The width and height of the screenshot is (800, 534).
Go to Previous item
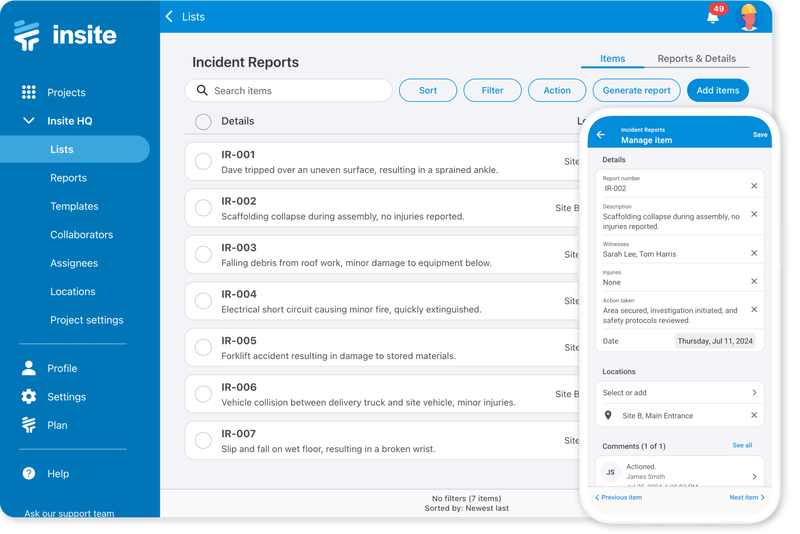[x=618, y=497]
